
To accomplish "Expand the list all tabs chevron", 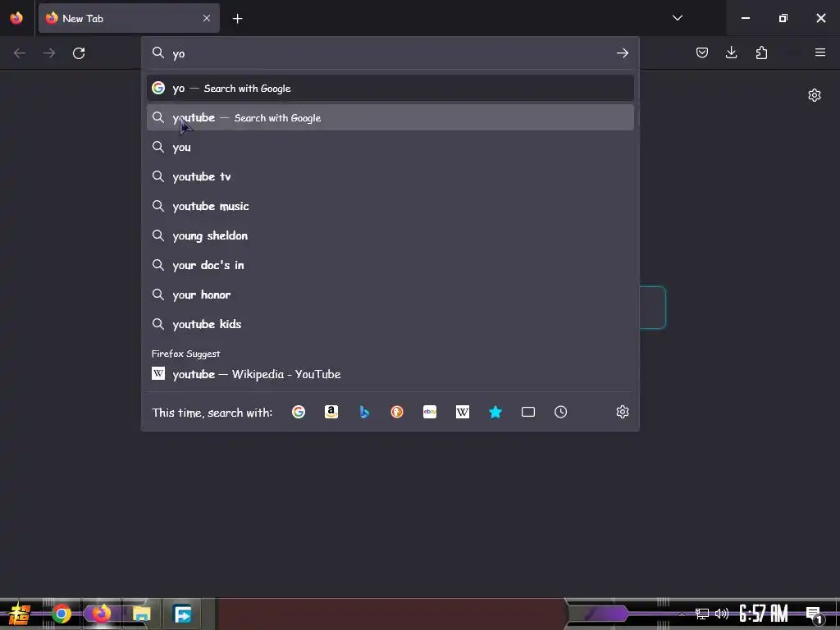I will coord(677,18).
